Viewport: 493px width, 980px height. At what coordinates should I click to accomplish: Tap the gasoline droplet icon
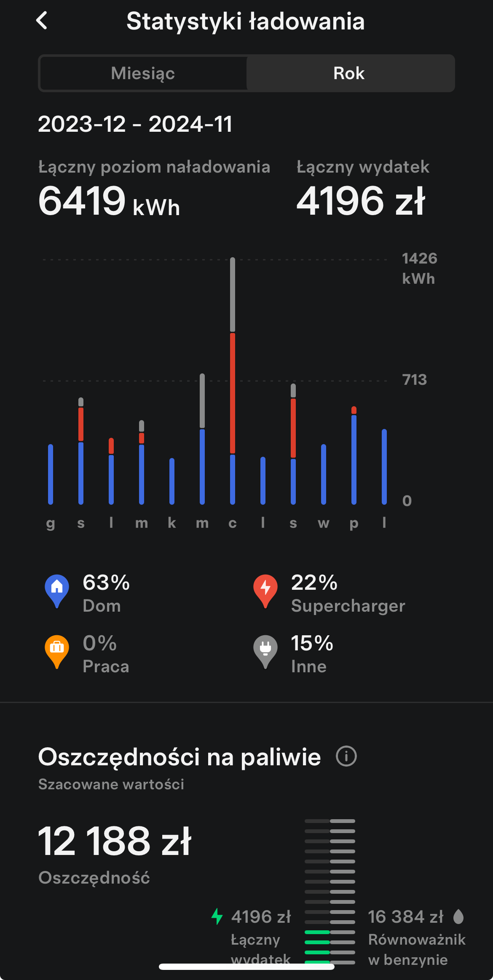pyautogui.click(x=458, y=916)
